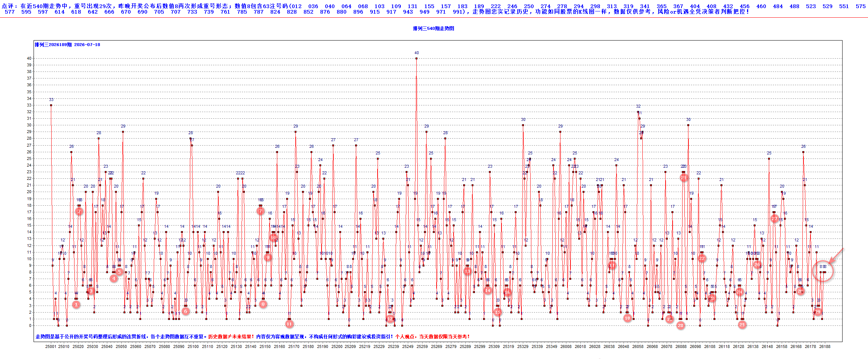Select number 666 in the header commentary

tap(109, 12)
